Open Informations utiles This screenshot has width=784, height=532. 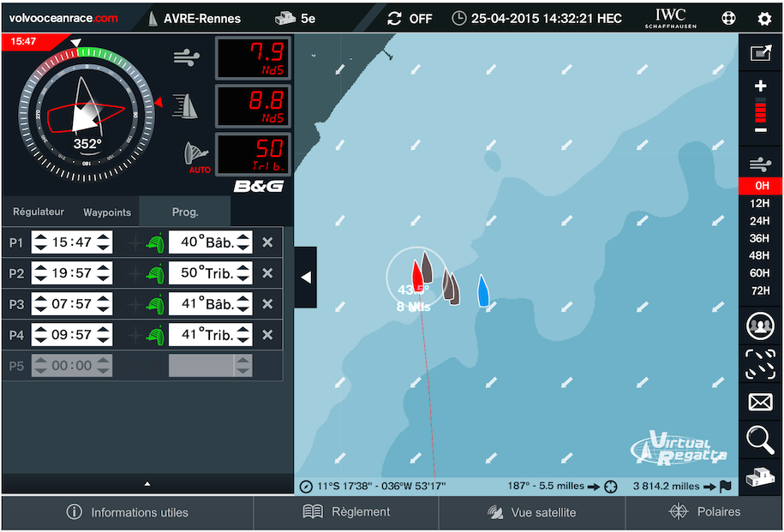128,512
